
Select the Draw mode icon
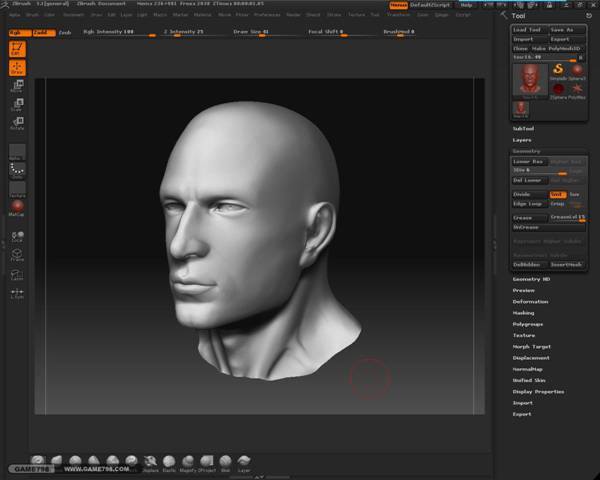18,69
